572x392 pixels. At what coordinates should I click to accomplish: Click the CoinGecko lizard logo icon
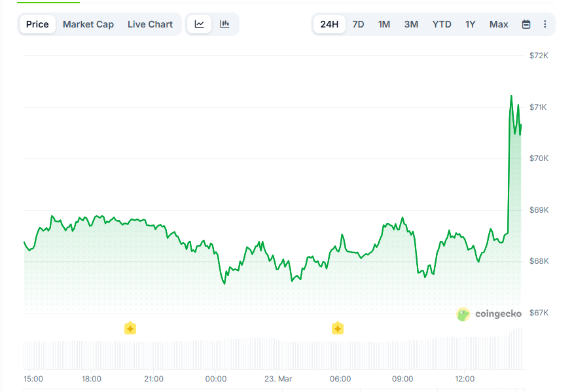point(463,314)
